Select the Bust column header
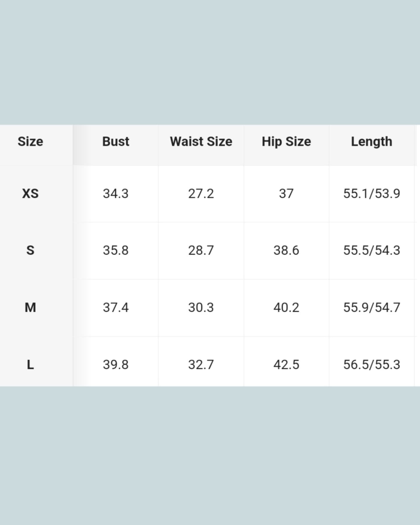This screenshot has width=420, height=525. click(x=116, y=142)
